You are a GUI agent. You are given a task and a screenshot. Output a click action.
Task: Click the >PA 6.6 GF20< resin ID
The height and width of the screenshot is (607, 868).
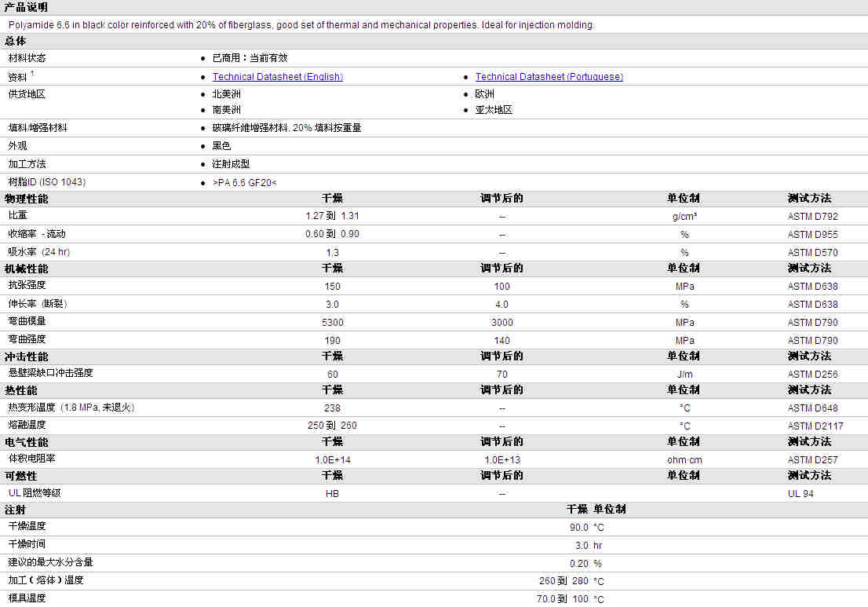(x=244, y=182)
